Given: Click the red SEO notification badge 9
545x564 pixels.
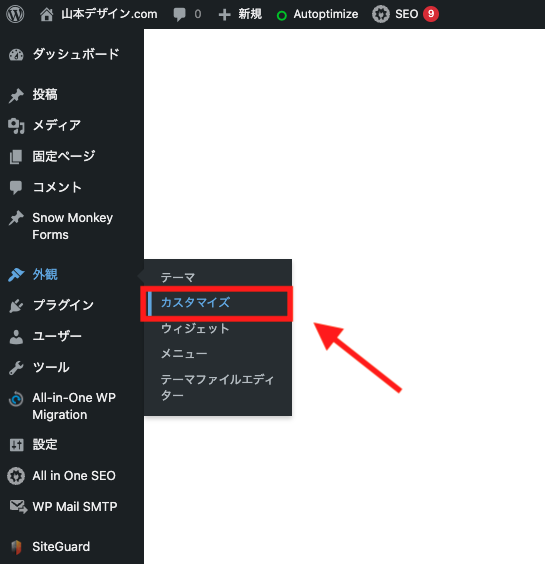Looking at the screenshot, I should pyautogui.click(x=431, y=14).
